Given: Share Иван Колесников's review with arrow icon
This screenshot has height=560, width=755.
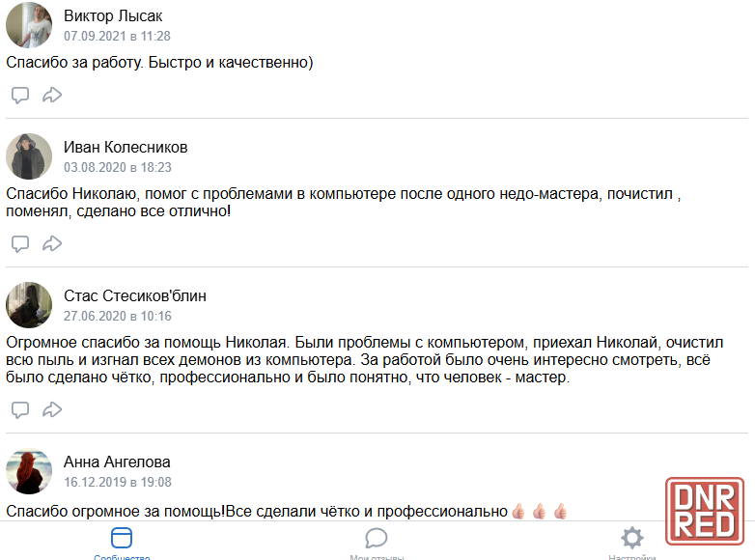Looking at the screenshot, I should click(x=52, y=243).
